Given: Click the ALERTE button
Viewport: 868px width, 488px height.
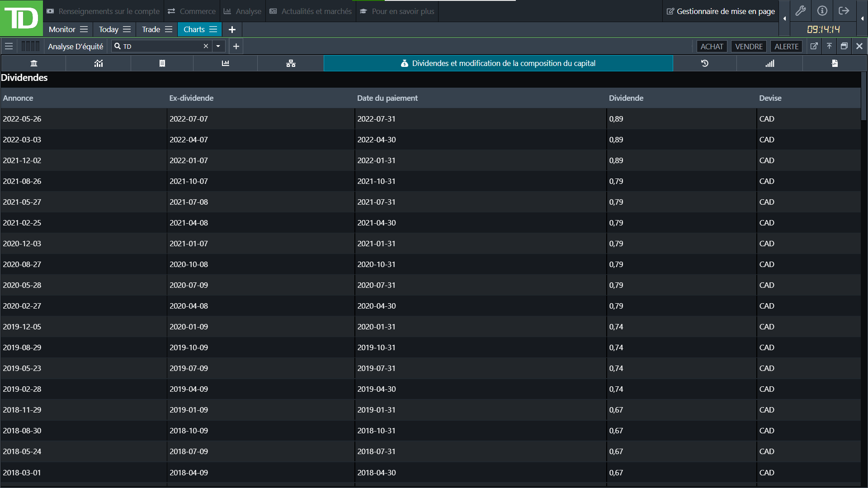Looking at the screenshot, I should [786, 47].
